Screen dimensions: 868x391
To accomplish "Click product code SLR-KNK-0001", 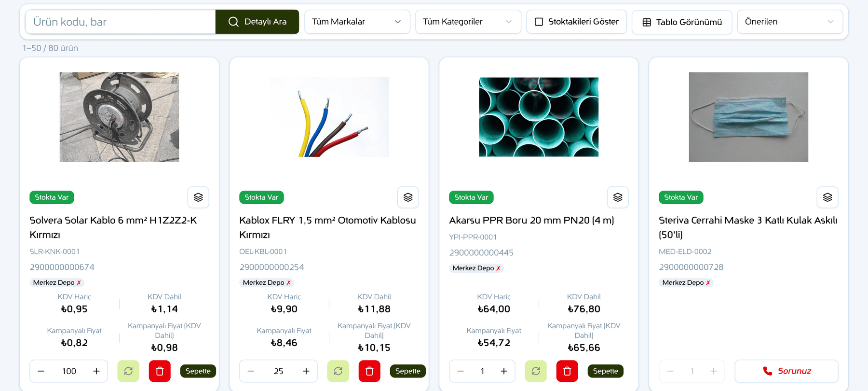I will (x=54, y=251).
